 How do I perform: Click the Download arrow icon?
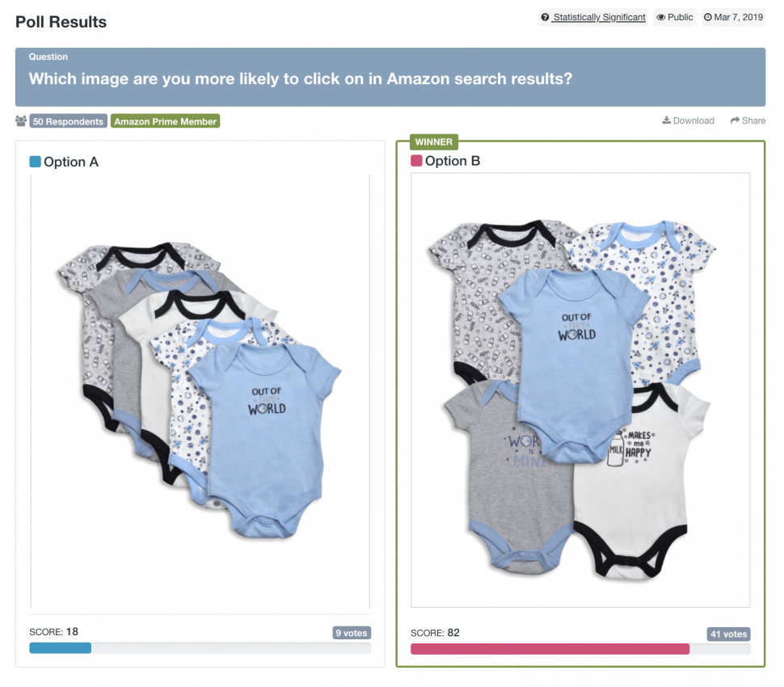pos(667,121)
